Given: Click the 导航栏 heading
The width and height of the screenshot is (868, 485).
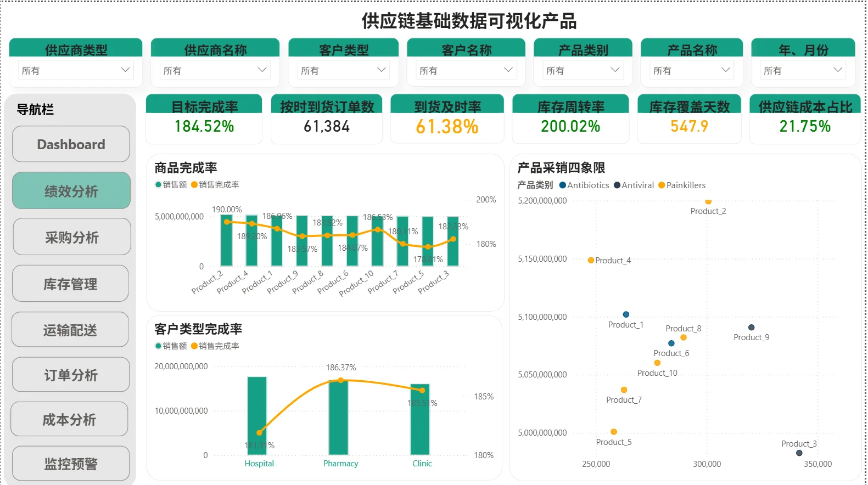Looking at the screenshot, I should [x=35, y=110].
